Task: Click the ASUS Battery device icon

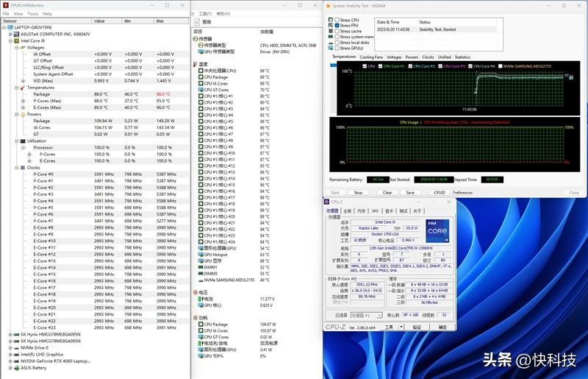Action: pyautogui.click(x=17, y=367)
